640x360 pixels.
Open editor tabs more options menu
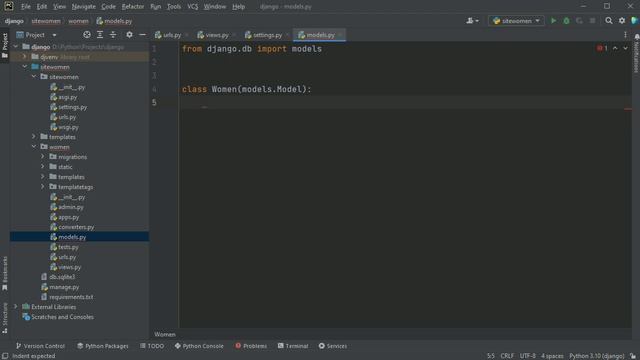pyautogui.click(x=625, y=35)
